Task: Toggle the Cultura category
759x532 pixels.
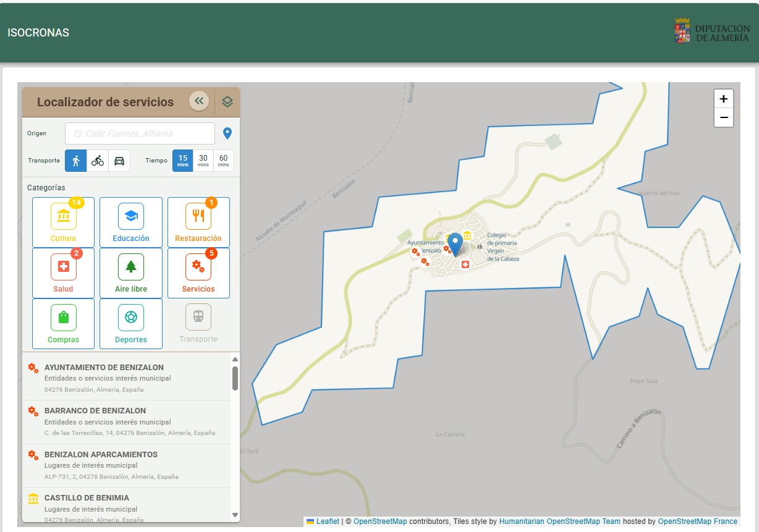Action: (x=63, y=222)
